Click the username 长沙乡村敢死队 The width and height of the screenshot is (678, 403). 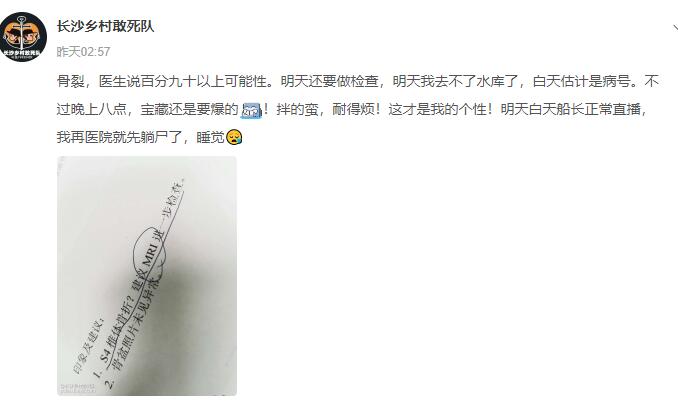[105, 26]
